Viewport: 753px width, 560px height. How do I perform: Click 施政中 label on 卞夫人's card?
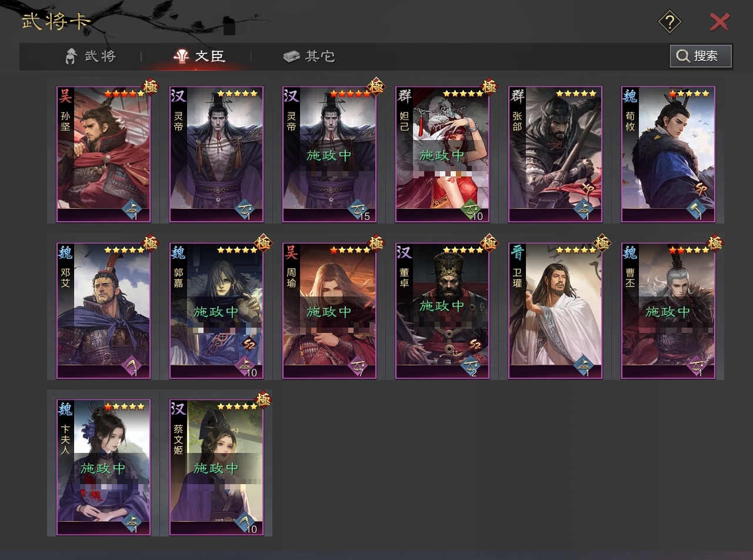[104, 468]
